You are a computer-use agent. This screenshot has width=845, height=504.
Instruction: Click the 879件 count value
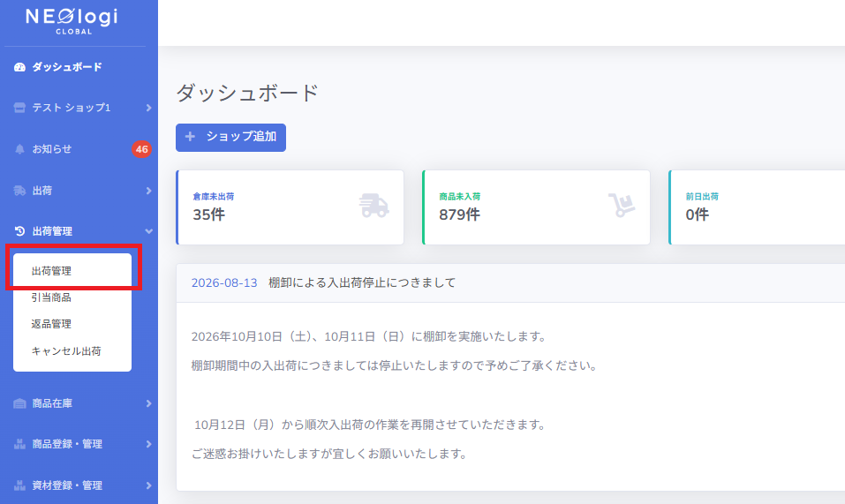click(x=459, y=214)
